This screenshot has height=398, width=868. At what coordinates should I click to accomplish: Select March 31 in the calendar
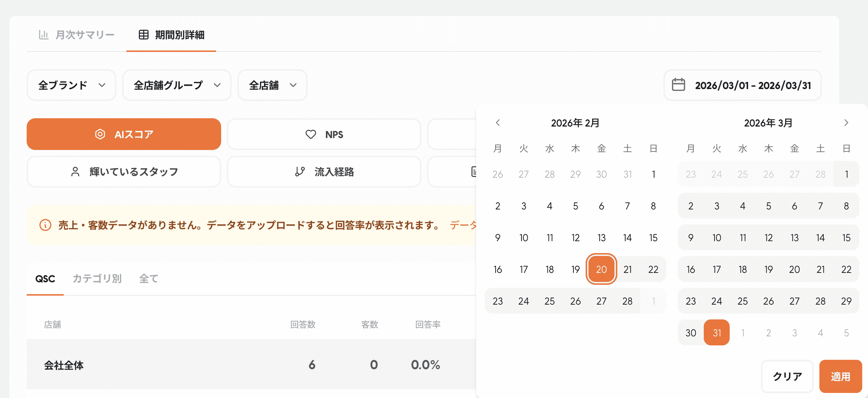pos(717,333)
